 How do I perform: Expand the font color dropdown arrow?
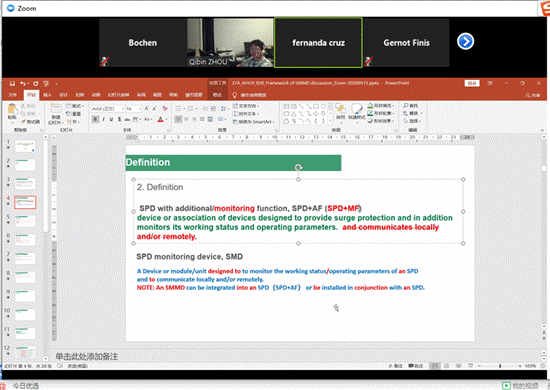coord(166,120)
